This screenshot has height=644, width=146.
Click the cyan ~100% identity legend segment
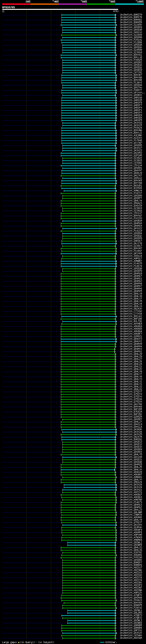click(x=130, y=4)
